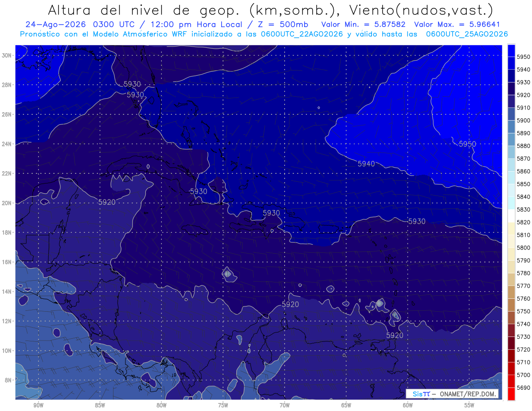Click the 5840 tick label in color legend
The width and height of the screenshot is (532, 411).
(x=524, y=197)
